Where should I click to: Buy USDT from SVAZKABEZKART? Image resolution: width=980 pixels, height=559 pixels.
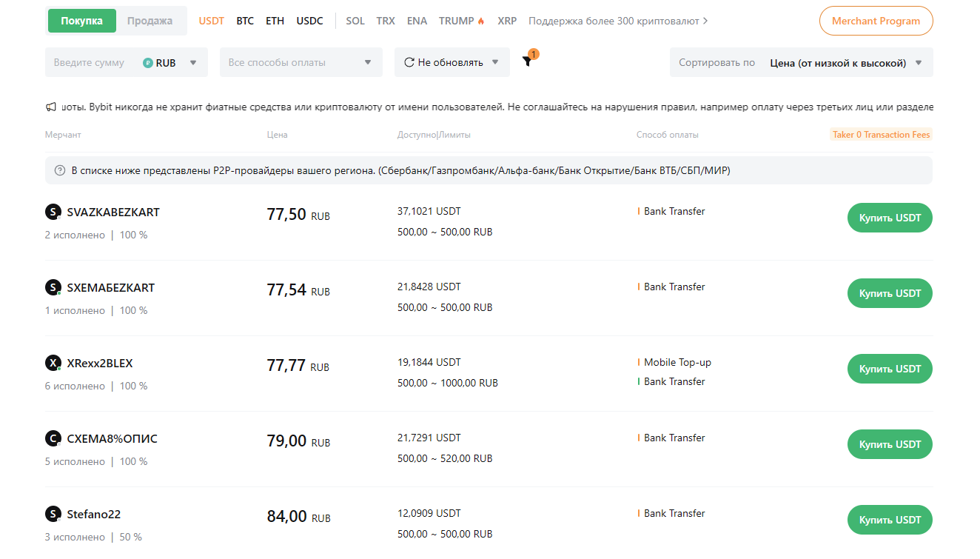pyautogui.click(x=890, y=218)
